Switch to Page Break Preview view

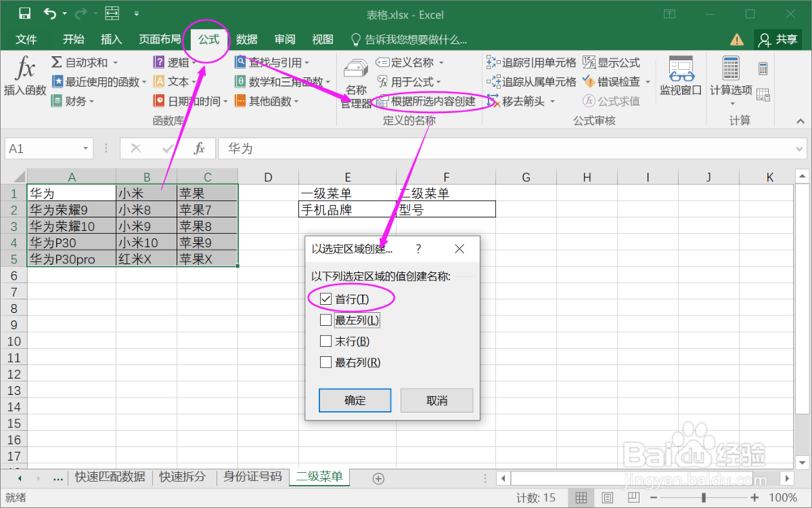click(633, 497)
